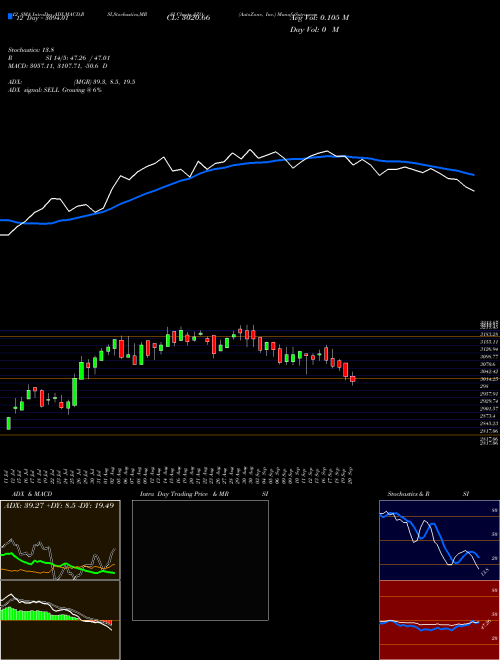Click the 'Intra Day Trading Price & MR' title
500x660 pixels.
(x=184, y=494)
